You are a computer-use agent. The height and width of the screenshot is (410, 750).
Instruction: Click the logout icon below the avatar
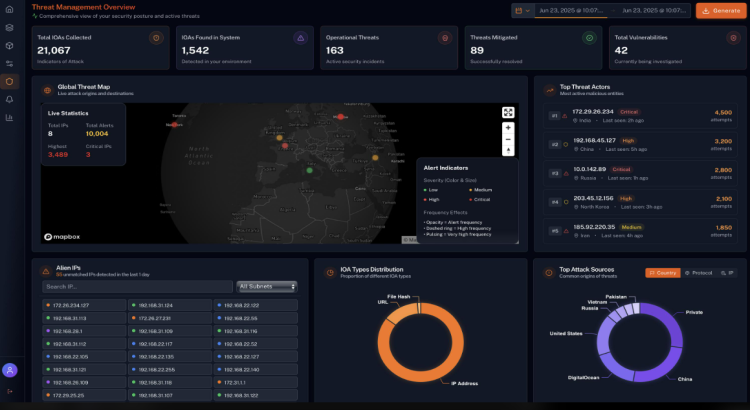(x=10, y=391)
